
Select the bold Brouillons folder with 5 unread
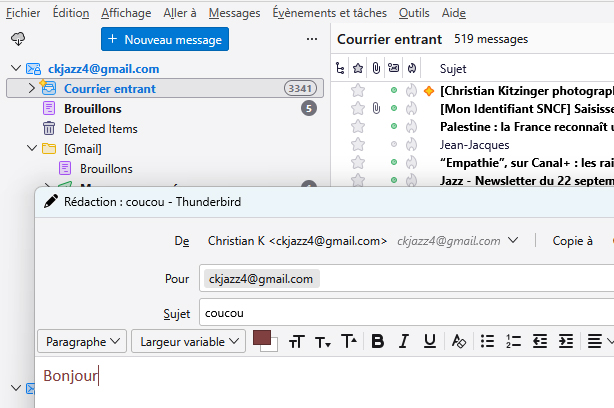point(93,109)
